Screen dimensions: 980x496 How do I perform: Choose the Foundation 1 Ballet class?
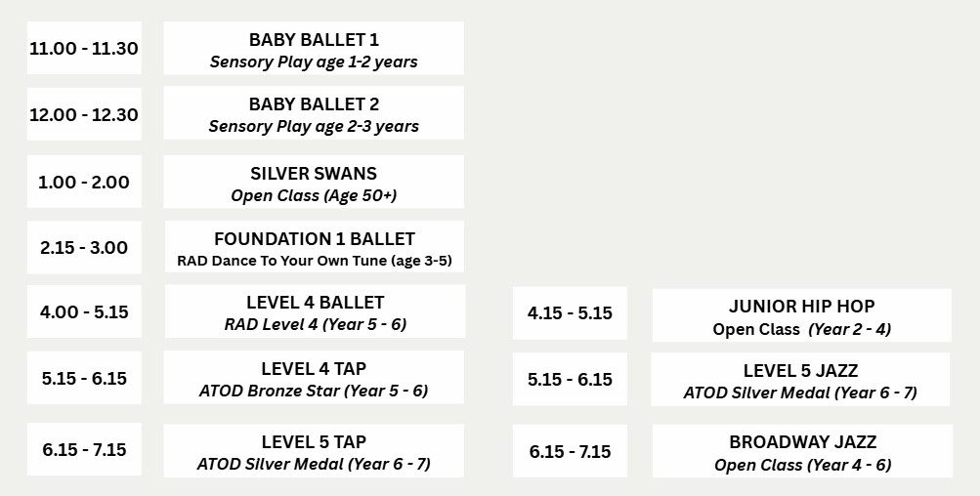(314, 248)
